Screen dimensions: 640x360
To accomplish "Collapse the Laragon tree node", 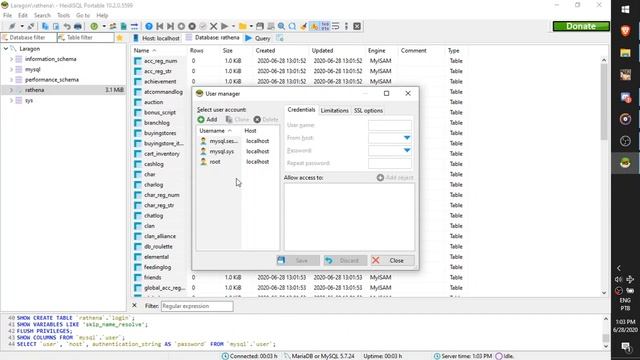I will point(6,49).
